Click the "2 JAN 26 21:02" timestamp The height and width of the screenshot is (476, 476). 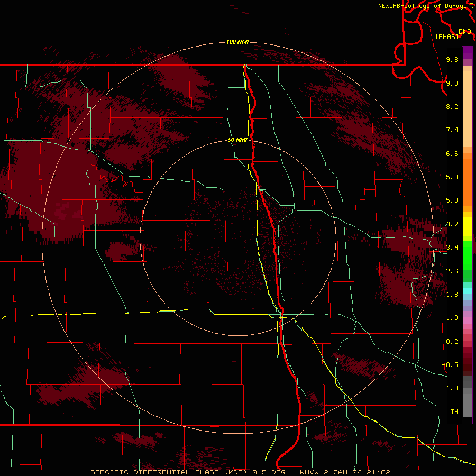[x=357, y=472]
